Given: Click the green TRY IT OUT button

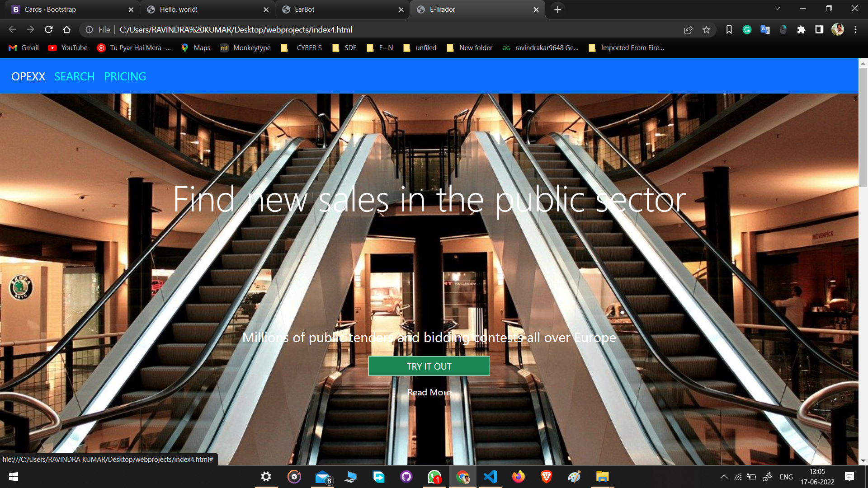Looking at the screenshot, I should (429, 366).
